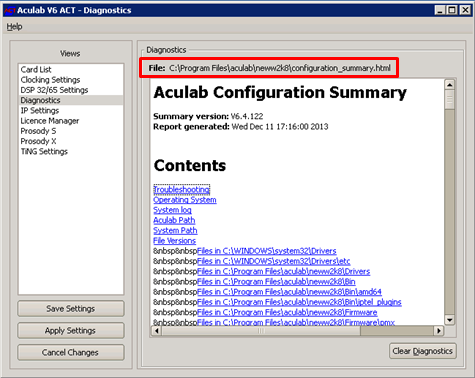Maximize the Aculab V6 ACT window
The height and width of the screenshot is (378, 475).
tap(452, 10)
